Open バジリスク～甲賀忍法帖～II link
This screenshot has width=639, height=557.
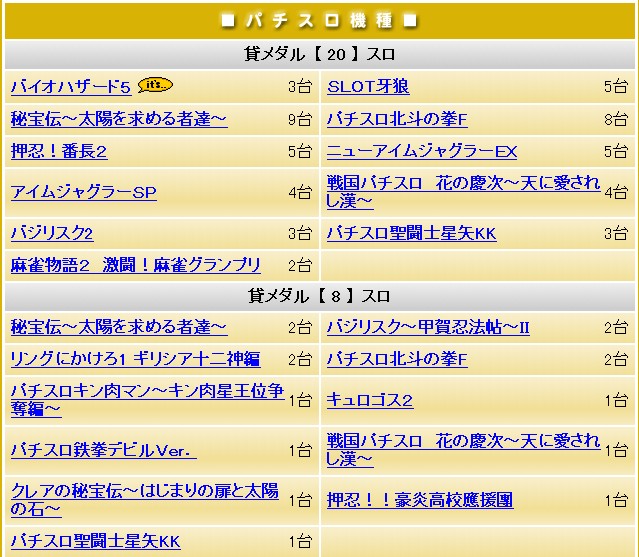tap(428, 327)
